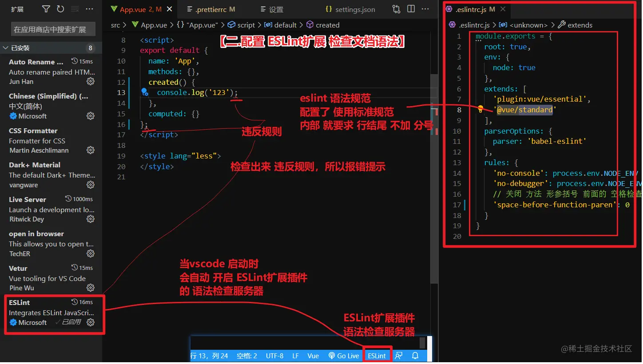Click parser: 'babel-eslint' line
Image resolution: width=643 pixels, height=364 pixels.
coord(540,141)
